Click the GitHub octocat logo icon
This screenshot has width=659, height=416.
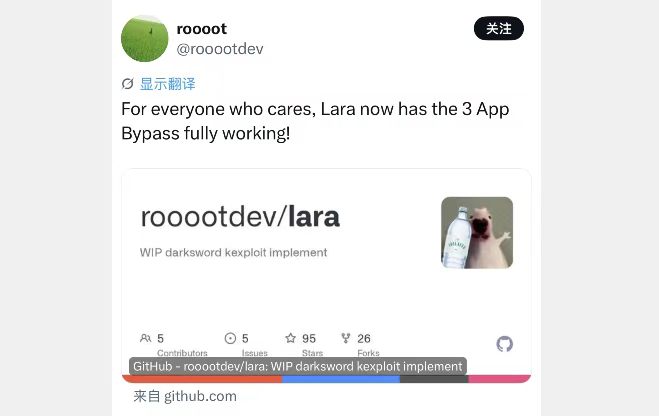click(504, 344)
